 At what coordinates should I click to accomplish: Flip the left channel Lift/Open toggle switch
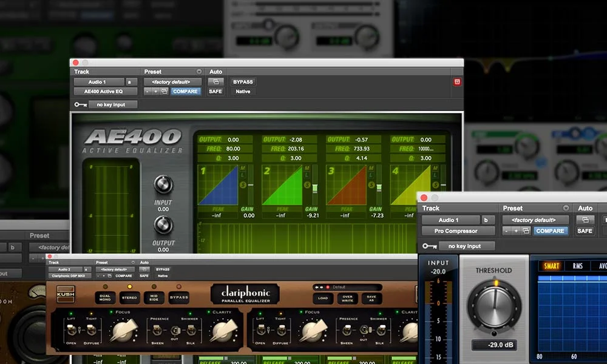71,331
